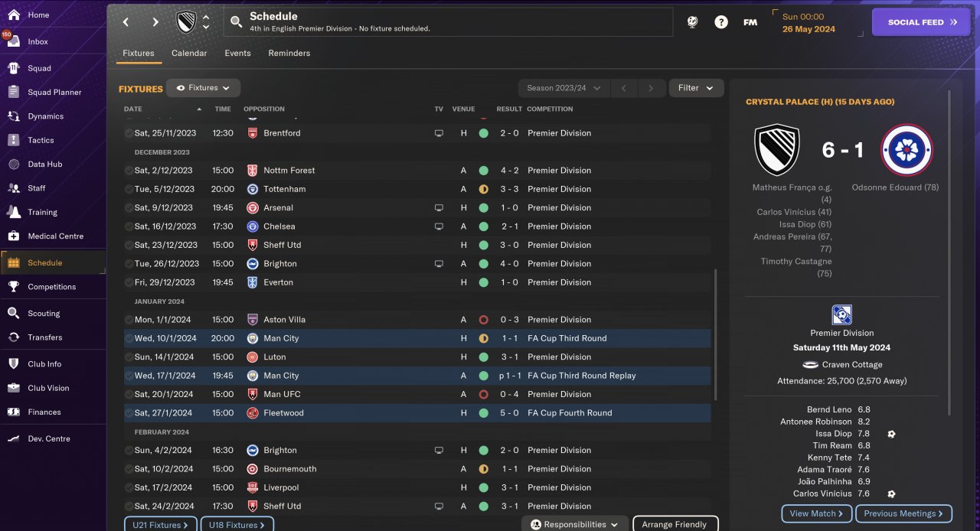
Task: Toggle selection circle for Arsenal fixture
Action: [x=129, y=208]
